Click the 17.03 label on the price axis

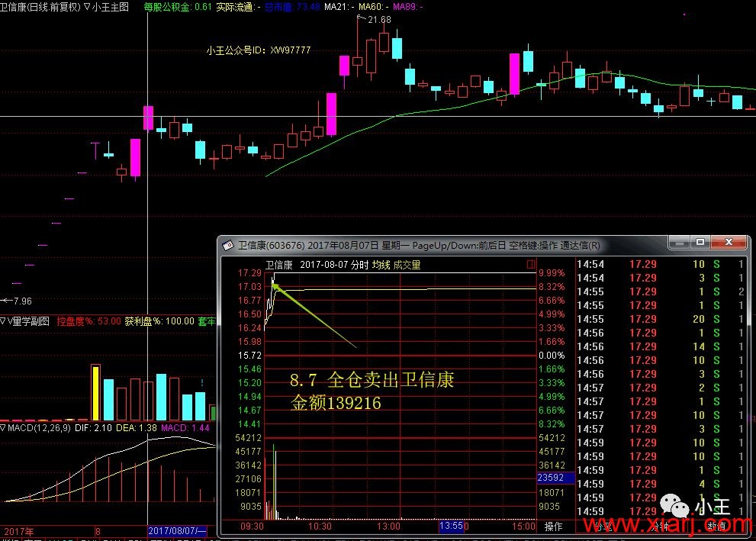(249, 286)
